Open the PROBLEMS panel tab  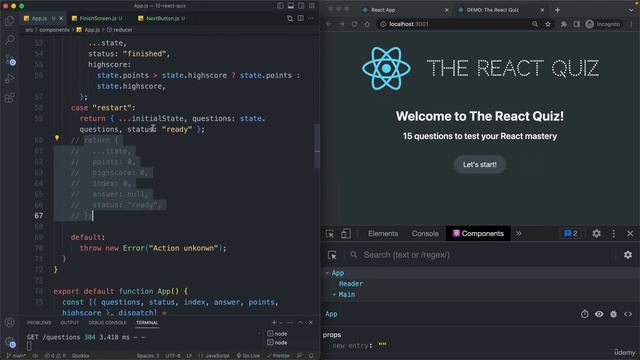pos(39,322)
